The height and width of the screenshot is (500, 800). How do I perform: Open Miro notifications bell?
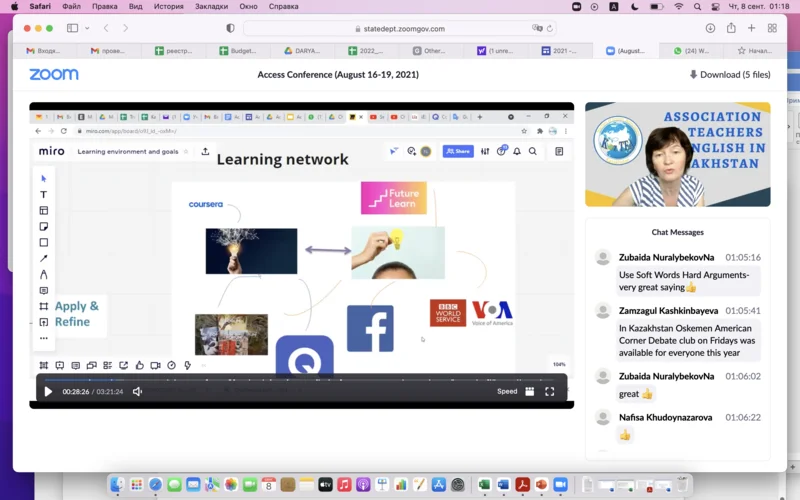point(517,152)
